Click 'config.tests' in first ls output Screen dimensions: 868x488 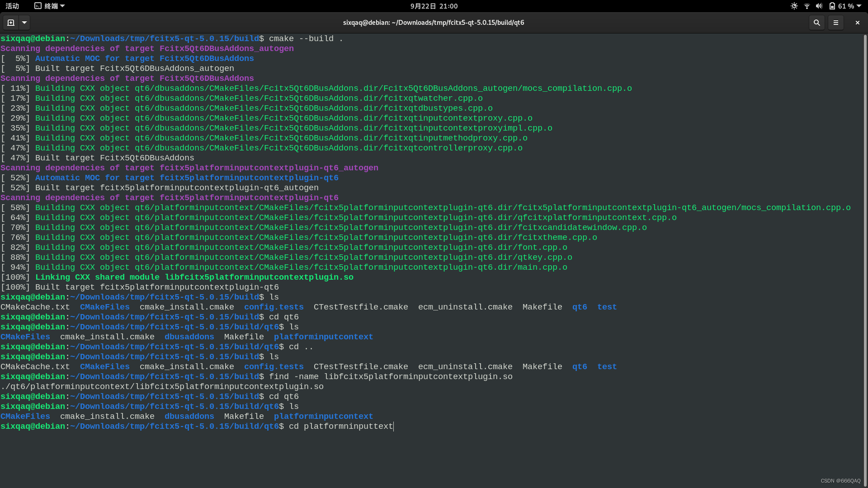[274, 307]
